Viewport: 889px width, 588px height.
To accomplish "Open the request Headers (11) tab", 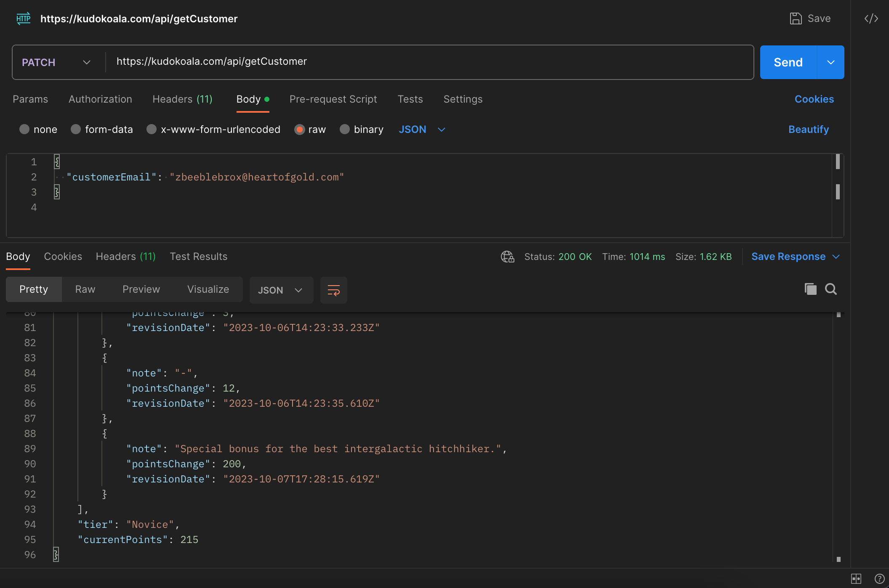I will (182, 99).
